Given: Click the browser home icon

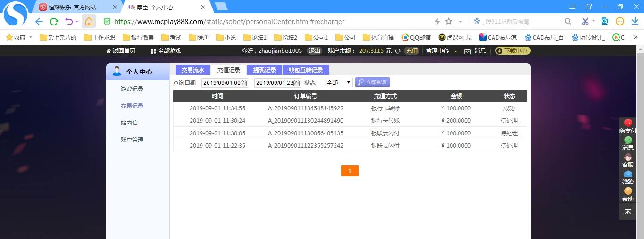Looking at the screenshot, I should (x=89, y=21).
